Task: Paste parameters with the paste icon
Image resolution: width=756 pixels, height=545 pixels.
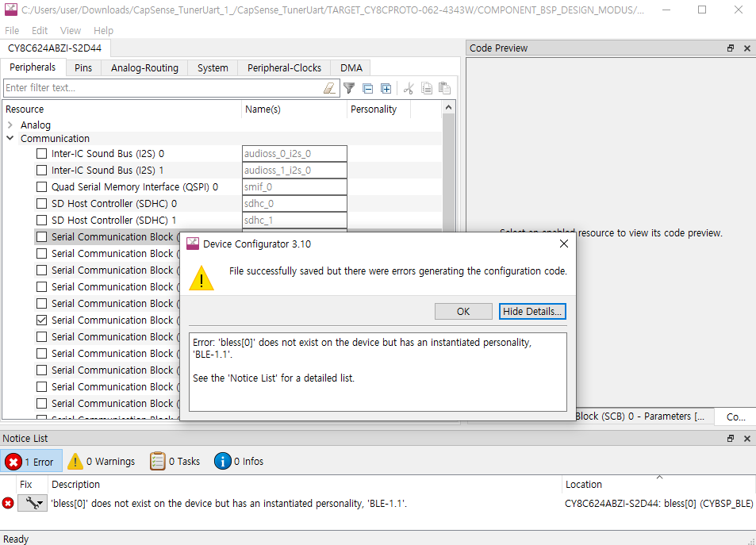Action: (446, 88)
